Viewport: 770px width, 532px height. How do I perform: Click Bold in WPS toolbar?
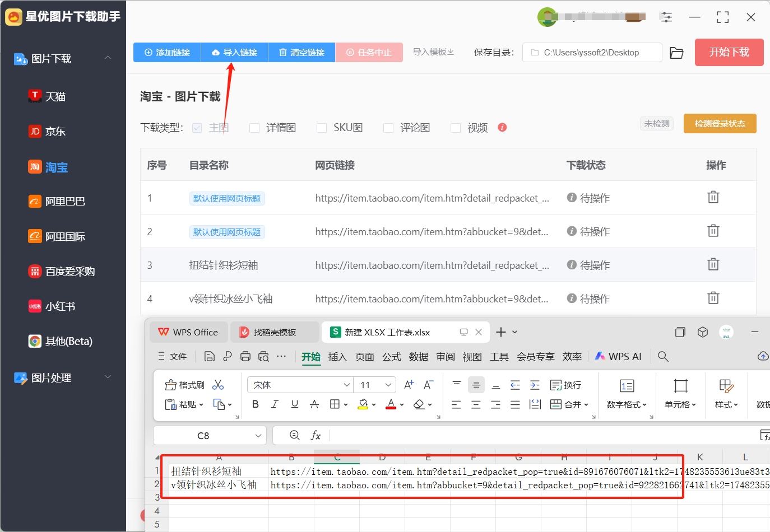click(256, 404)
